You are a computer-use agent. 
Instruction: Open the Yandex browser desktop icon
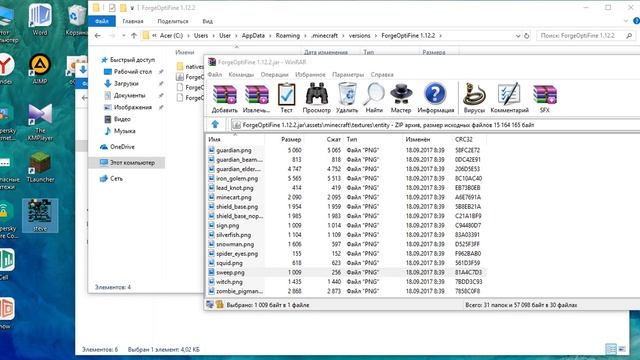point(6,68)
